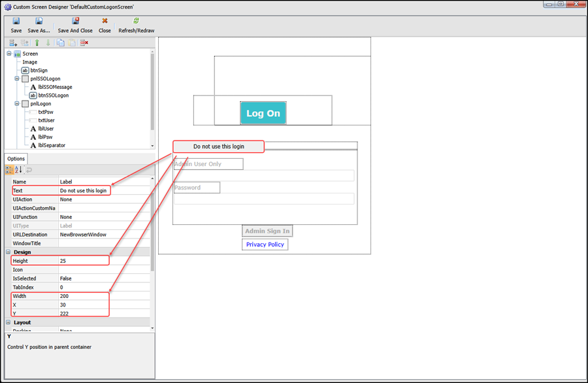This screenshot has height=383, width=588.
Task: Click the Save As toolbar icon
Action: 39,21
